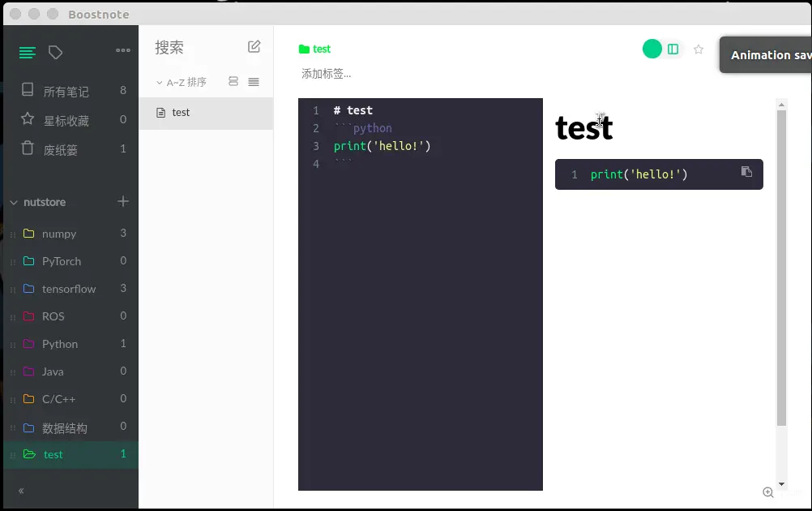The height and width of the screenshot is (511, 812).
Task: Select the test folder in sidebar
Action: pyautogui.click(x=71, y=454)
